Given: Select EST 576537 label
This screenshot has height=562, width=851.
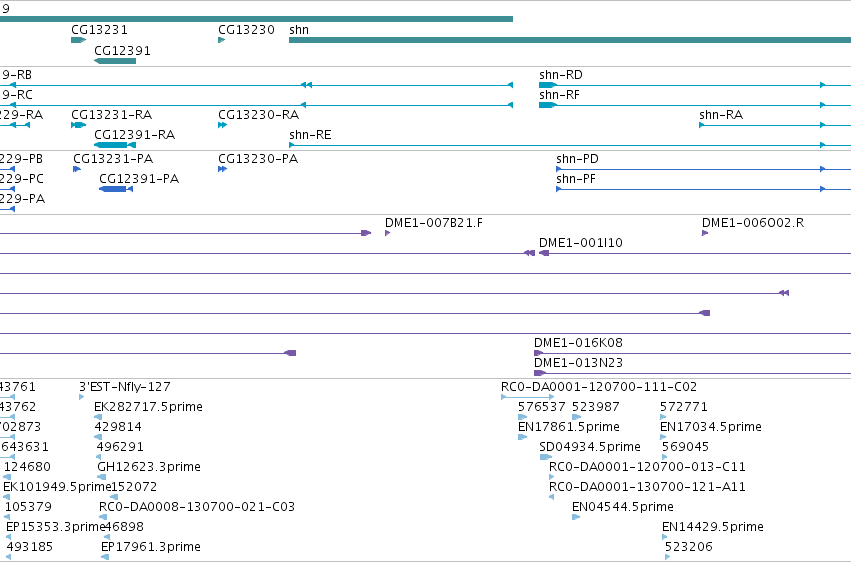Looking at the screenshot, I should 542,407.
